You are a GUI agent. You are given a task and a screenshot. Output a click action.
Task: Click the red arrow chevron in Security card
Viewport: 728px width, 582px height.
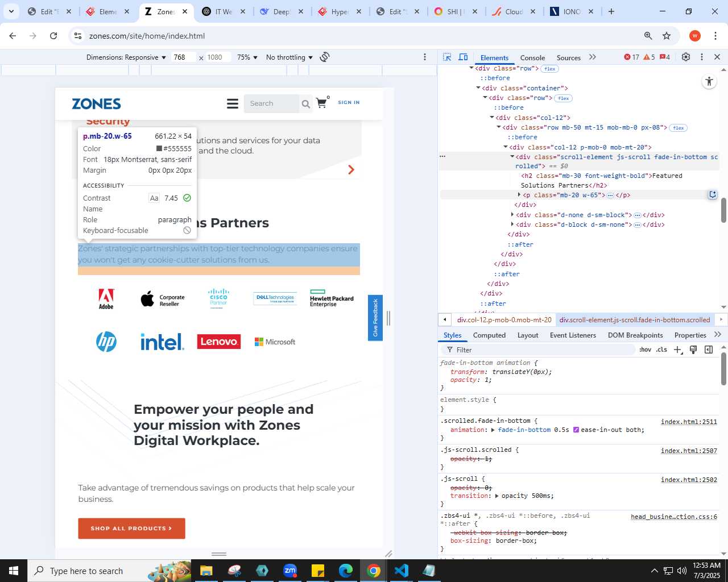[351, 169]
